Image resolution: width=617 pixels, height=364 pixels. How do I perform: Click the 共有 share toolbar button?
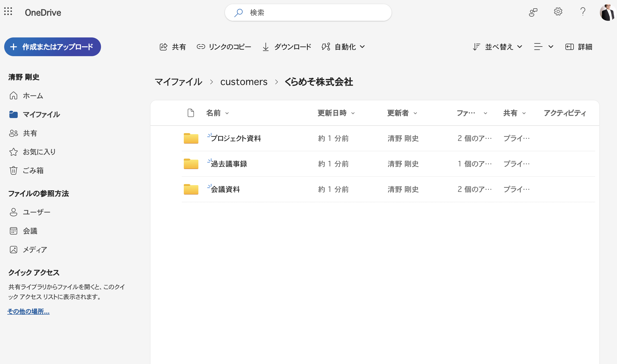click(x=173, y=47)
